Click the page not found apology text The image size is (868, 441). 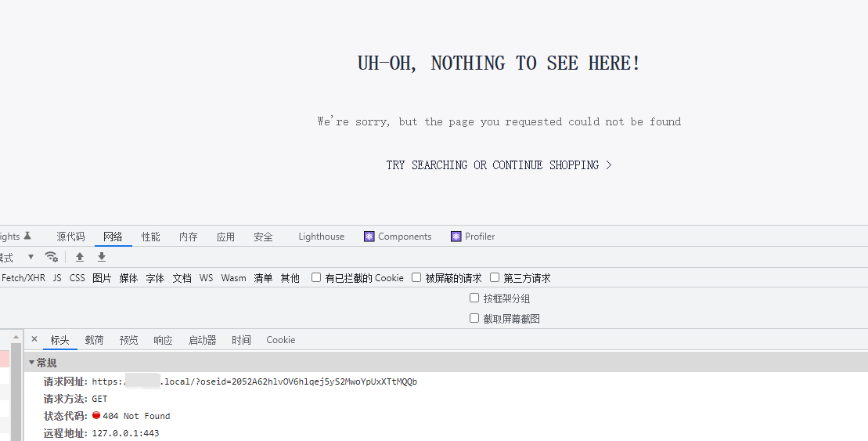[499, 121]
